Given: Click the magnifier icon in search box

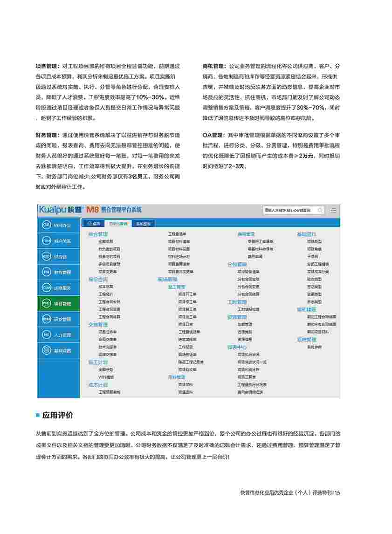Looking at the screenshot, I should pyautogui.click(x=320, y=210).
